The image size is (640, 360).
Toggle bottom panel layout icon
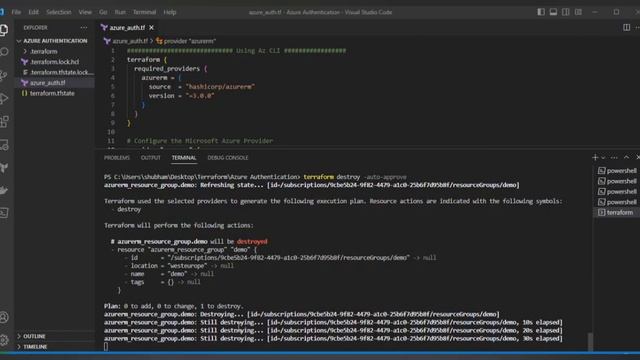pyautogui.click(x=553, y=12)
